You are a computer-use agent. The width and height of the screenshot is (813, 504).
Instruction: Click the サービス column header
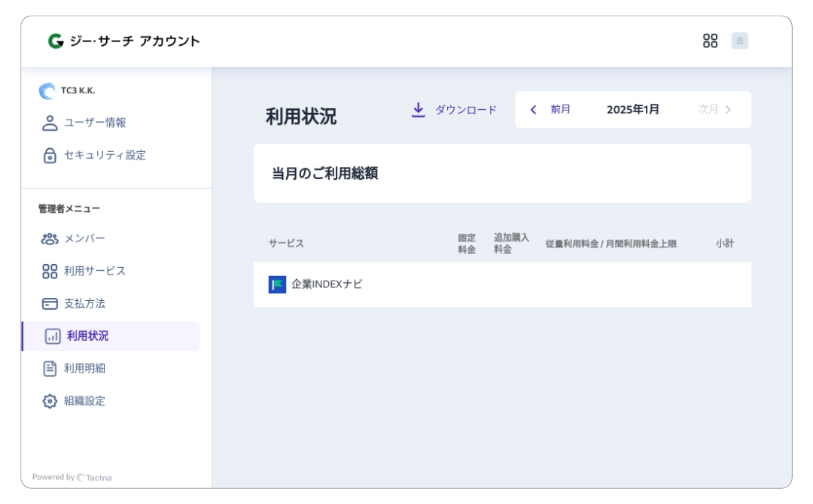click(x=286, y=243)
